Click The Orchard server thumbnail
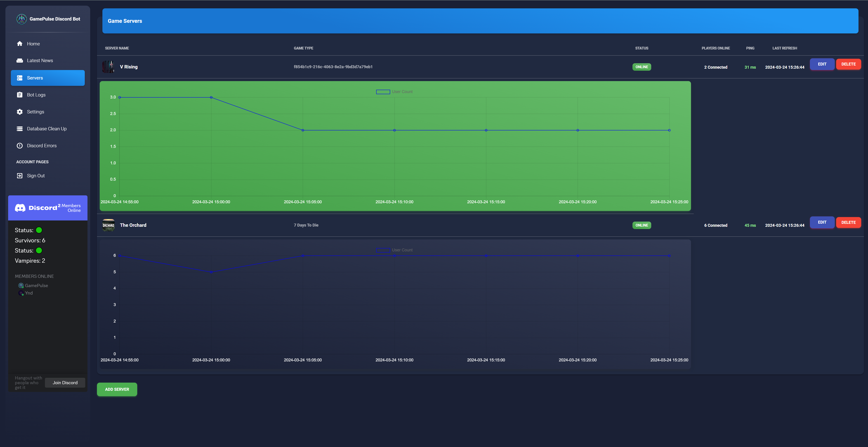The image size is (868, 447). (x=108, y=225)
